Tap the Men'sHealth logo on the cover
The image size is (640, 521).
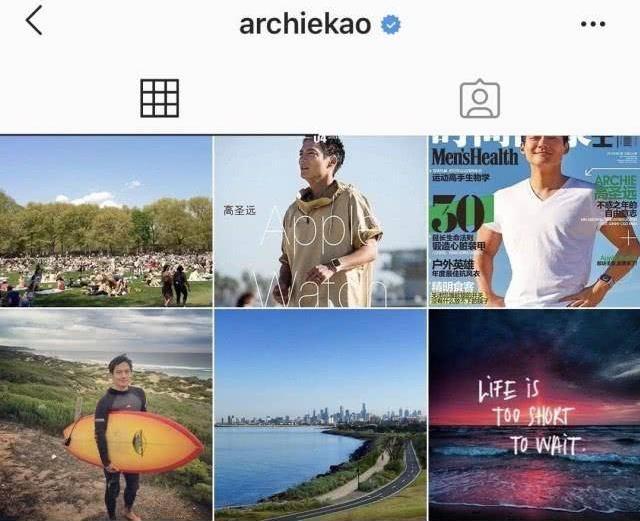[x=475, y=157]
